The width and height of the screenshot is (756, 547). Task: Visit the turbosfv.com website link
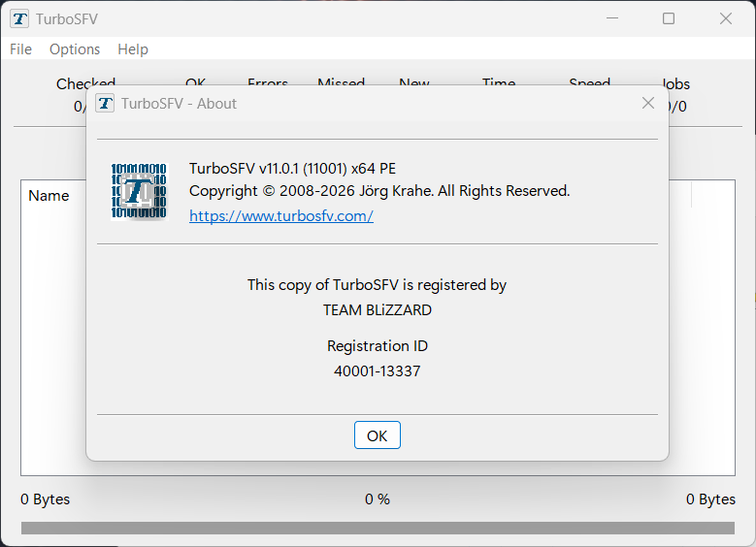[x=281, y=216]
